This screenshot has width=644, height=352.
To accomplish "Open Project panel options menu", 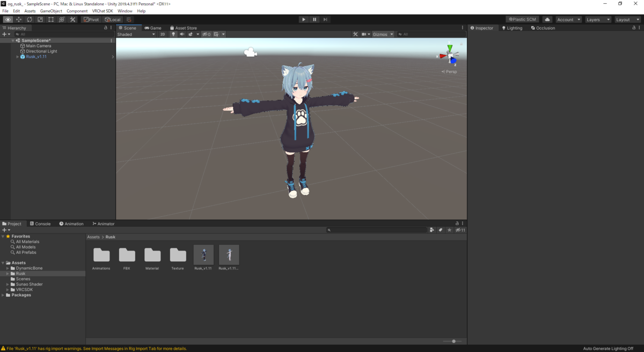I will tap(463, 223).
